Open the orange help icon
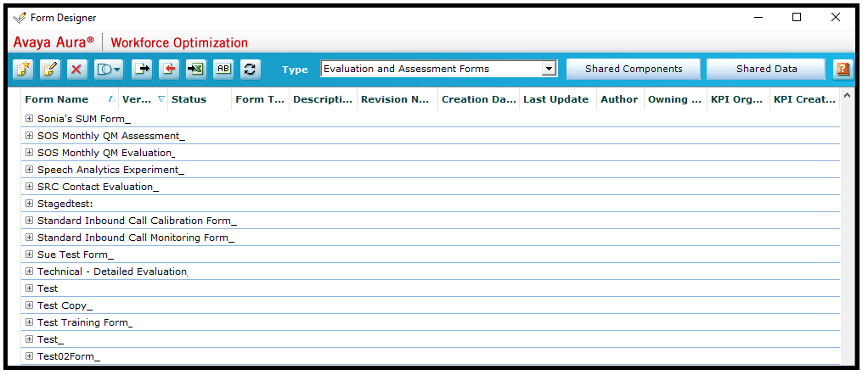Image resolution: width=868 pixels, height=375 pixels. pyautogui.click(x=843, y=69)
